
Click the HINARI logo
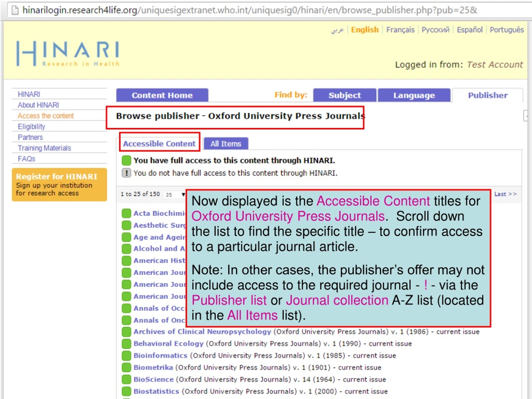click(68, 54)
